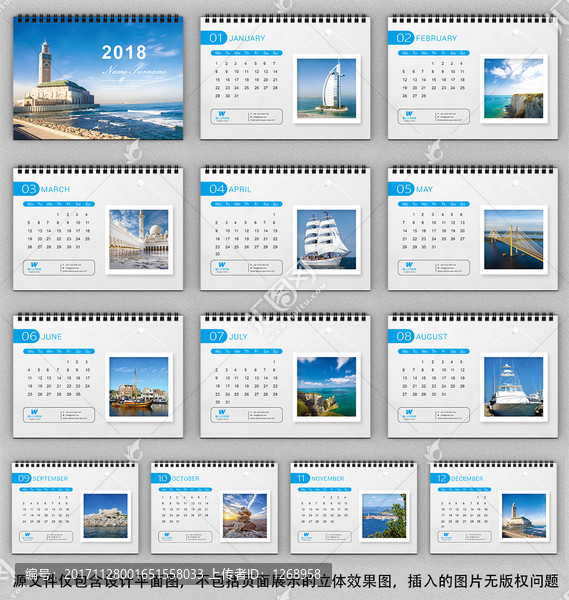Click the blue 06 number badge
Viewport: 569px width, 600px height.
pyautogui.click(x=26, y=336)
